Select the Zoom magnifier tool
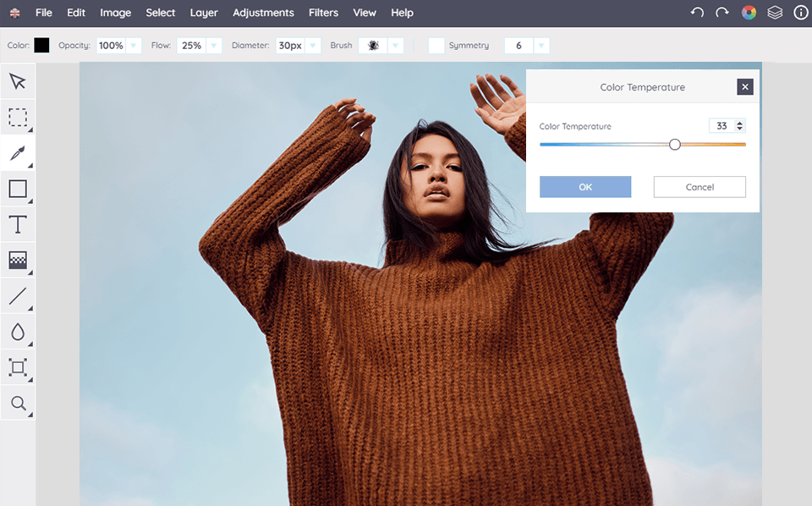This screenshot has width=812, height=506. (18, 403)
